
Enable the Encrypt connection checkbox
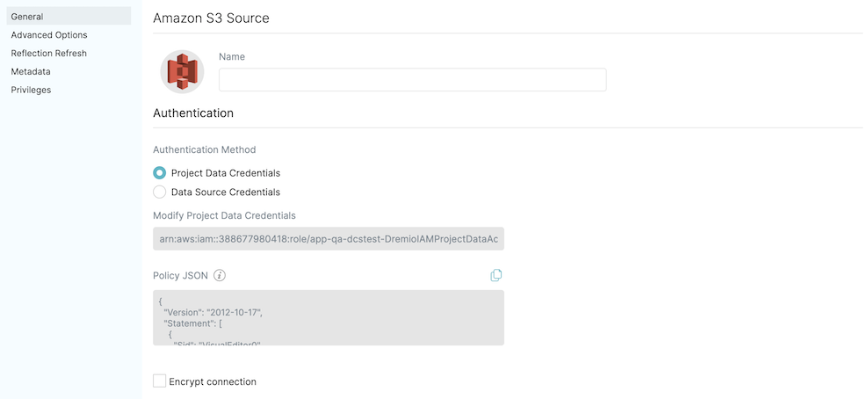pyautogui.click(x=159, y=381)
